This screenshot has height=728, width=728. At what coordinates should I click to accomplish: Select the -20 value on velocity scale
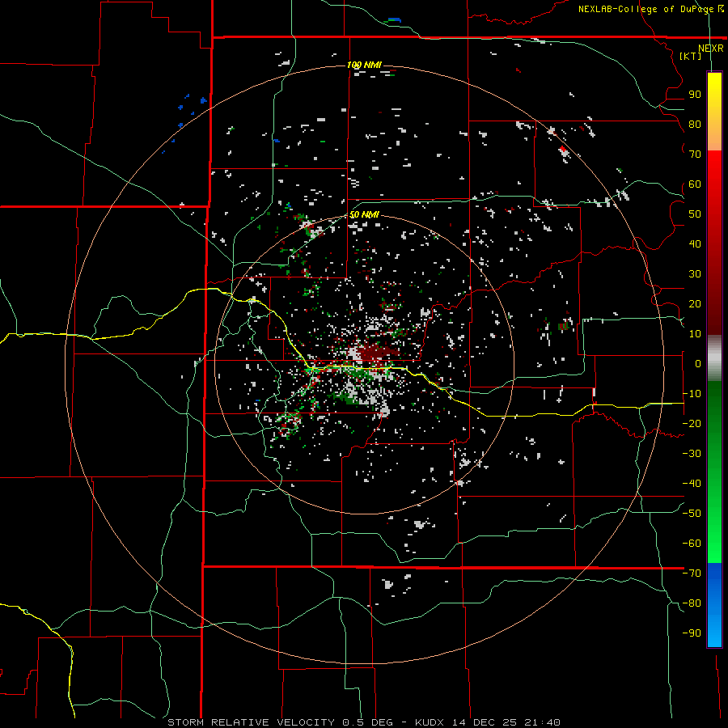click(x=692, y=423)
